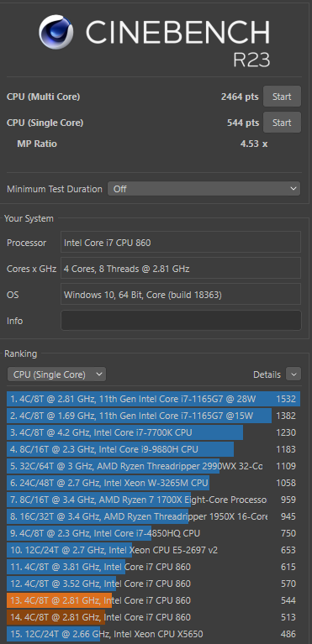Start the CPU Single Core test
The width and height of the screenshot is (312, 644).
tap(282, 123)
